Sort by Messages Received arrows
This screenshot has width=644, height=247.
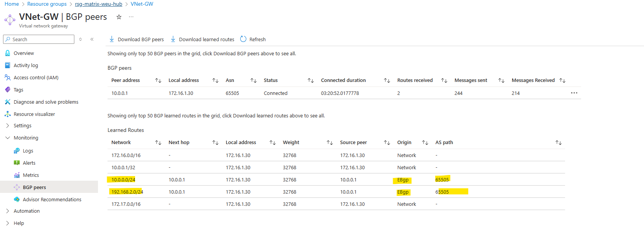562,80
